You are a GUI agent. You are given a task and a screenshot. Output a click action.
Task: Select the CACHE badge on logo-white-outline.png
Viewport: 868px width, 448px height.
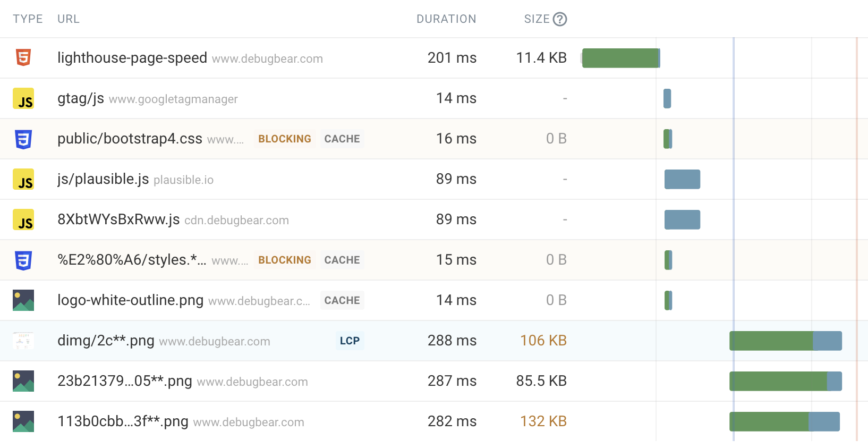click(342, 300)
